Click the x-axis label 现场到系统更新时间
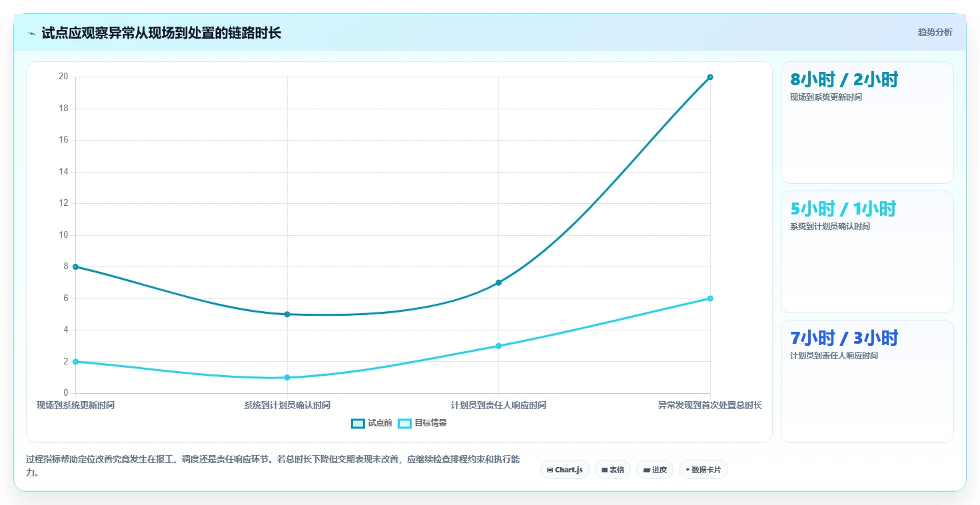 [75, 405]
